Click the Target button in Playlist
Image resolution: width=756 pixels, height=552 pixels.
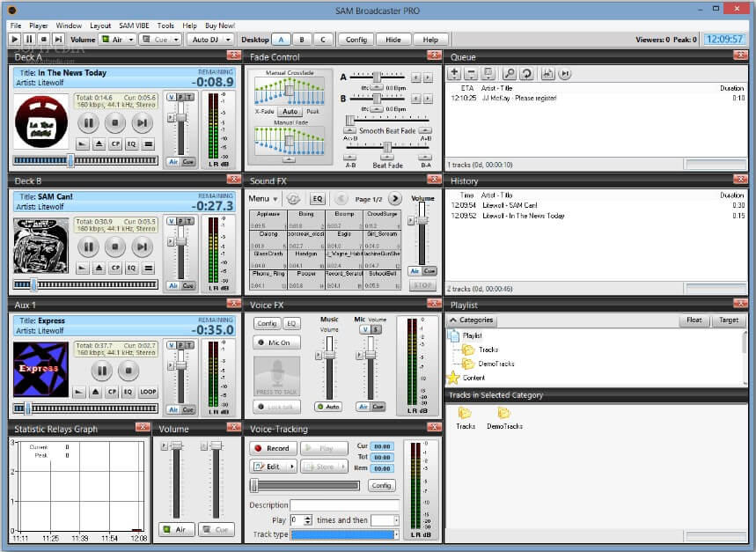729,320
